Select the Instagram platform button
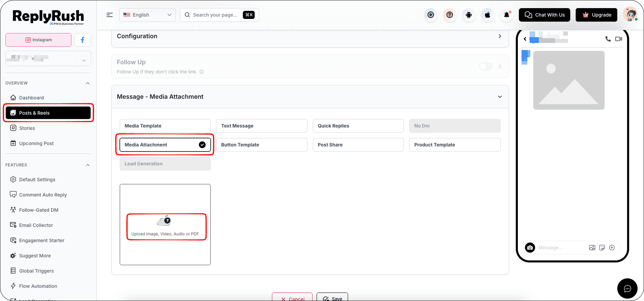 pyautogui.click(x=39, y=40)
